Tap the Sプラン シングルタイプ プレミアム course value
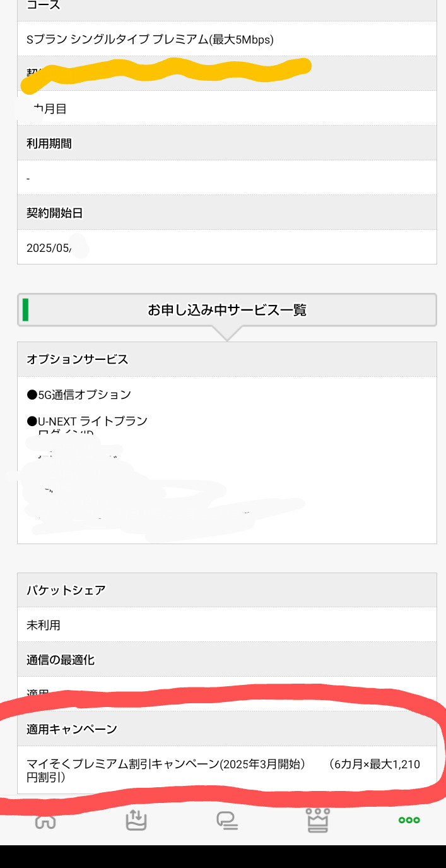 point(150,39)
